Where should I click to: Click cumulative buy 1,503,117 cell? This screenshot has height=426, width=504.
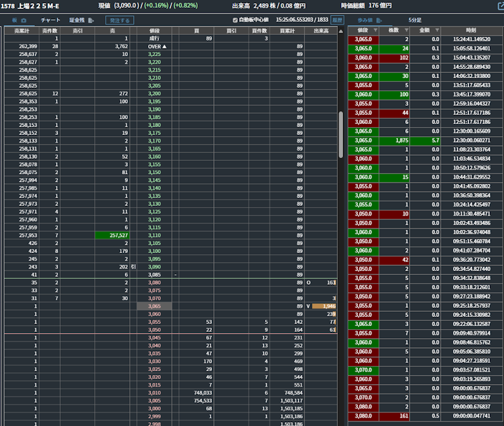pyautogui.click(x=287, y=401)
